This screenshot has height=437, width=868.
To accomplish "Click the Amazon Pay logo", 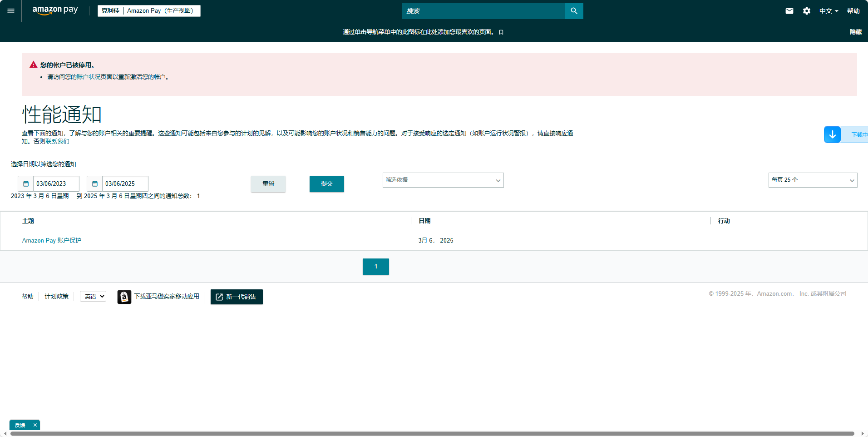I will (55, 10).
